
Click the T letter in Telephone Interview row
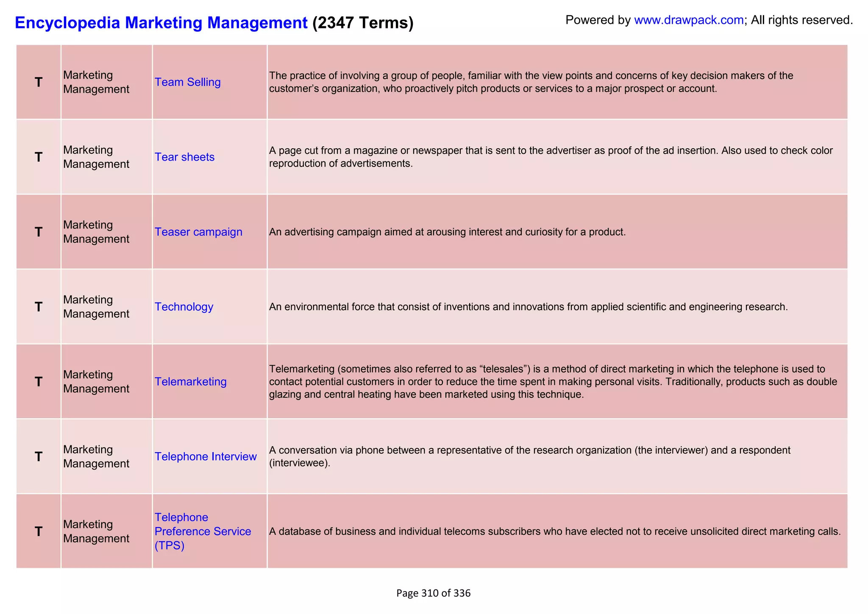point(39,457)
